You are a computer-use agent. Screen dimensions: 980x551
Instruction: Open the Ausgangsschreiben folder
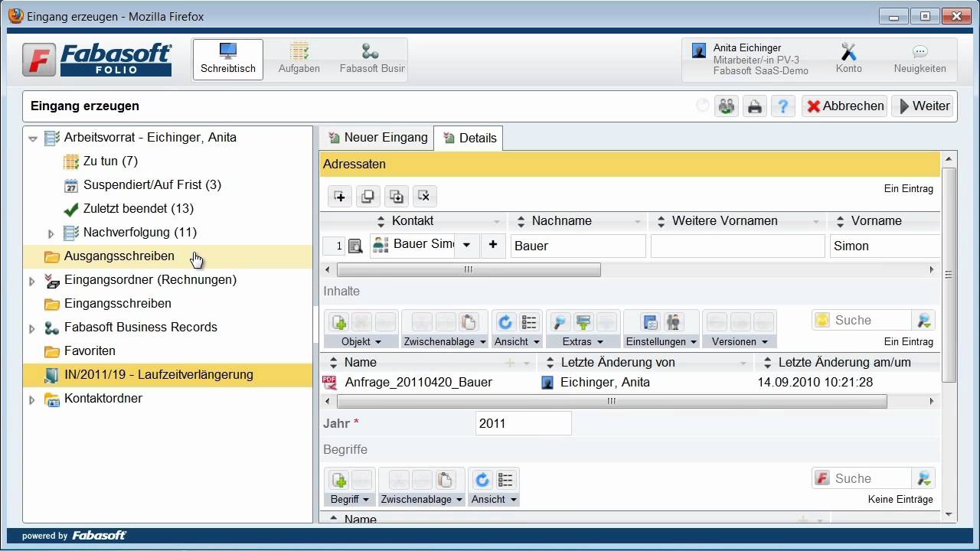click(x=119, y=256)
